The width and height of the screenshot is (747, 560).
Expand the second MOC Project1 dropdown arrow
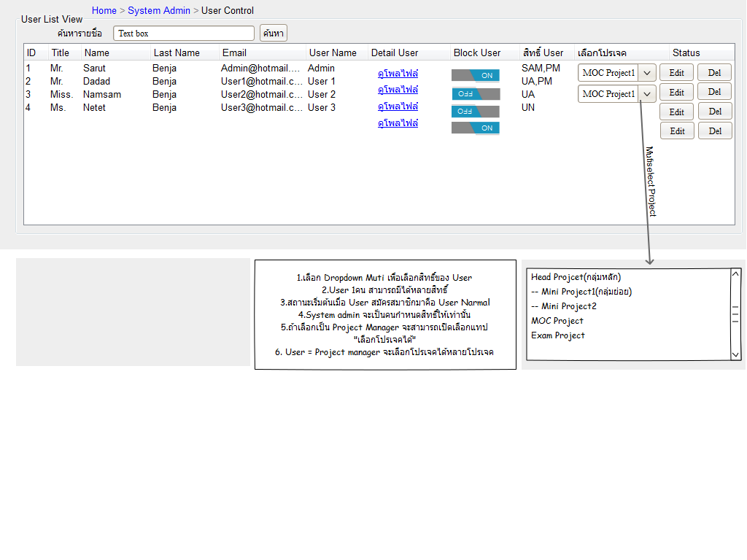(x=647, y=94)
